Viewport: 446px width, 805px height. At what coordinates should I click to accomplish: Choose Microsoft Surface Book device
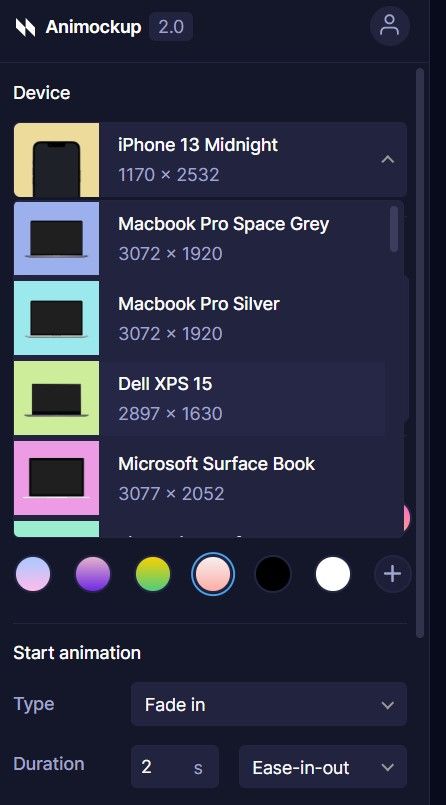pyautogui.click(x=208, y=478)
